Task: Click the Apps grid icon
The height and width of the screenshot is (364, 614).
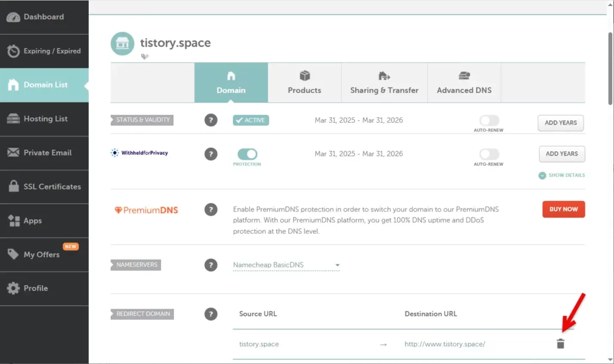Action: click(x=14, y=221)
